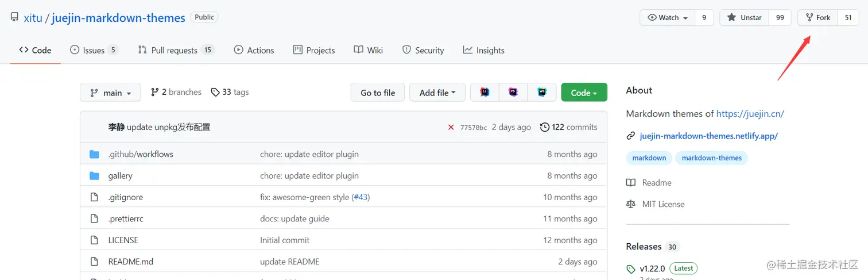
Task: Open juejin-markdown-themes.netlify.app link
Action: 708,136
